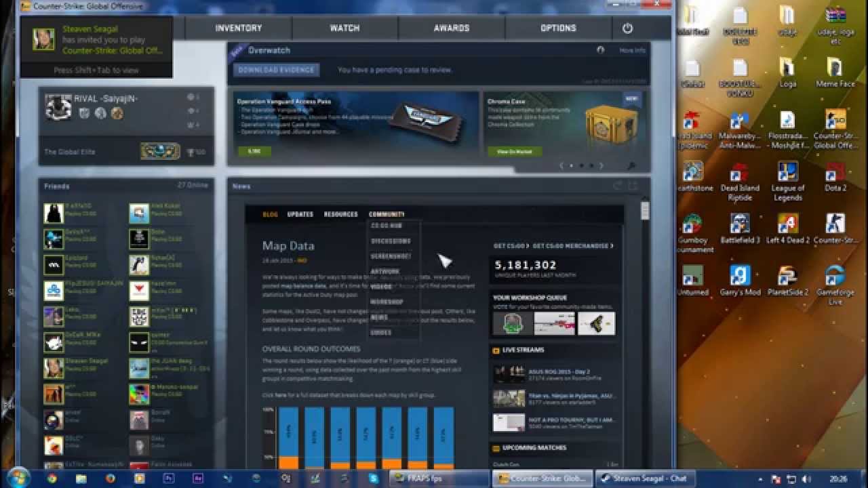Screen dimensions: 868x488
Task: Switch to FRAPS fps taskbar window
Action: point(439,478)
